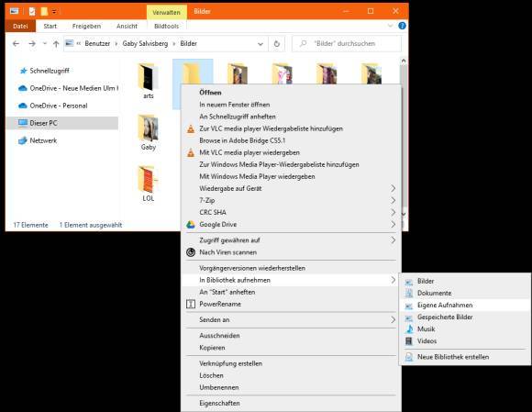
Task: Select Dieser PC in navigation pane
Action: coord(62,123)
